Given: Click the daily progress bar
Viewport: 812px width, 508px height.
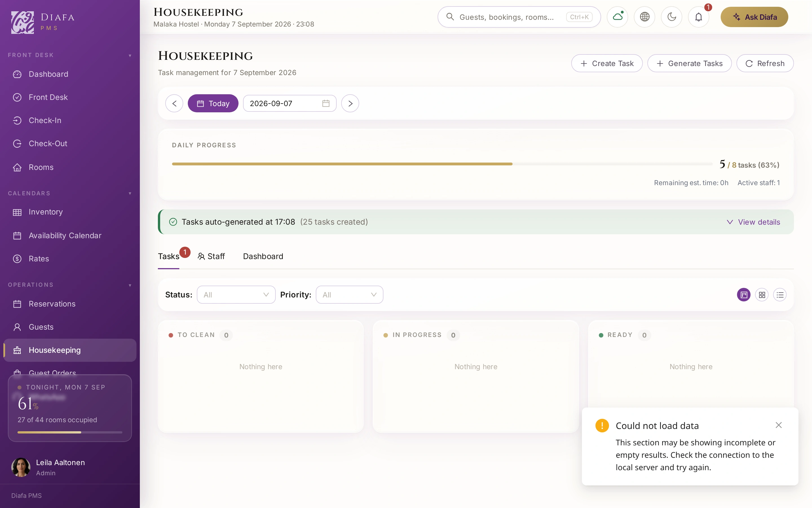Looking at the screenshot, I should pos(442,164).
